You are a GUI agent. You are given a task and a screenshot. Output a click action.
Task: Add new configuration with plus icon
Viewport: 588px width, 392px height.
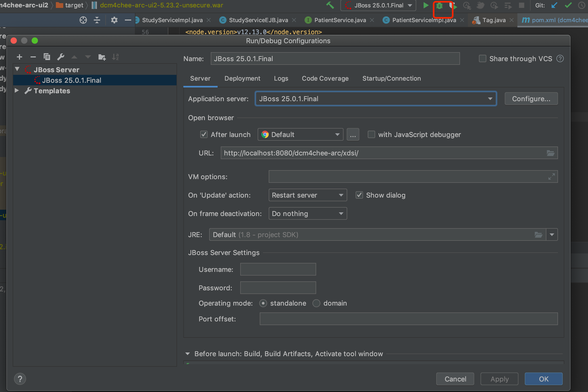tap(19, 57)
